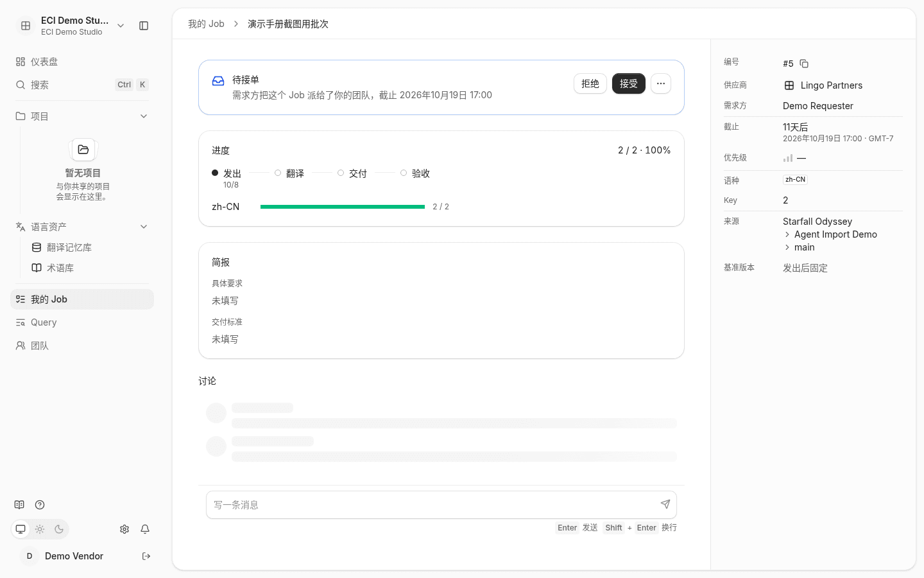
Task: Click the 项目 folder icon
Action: pos(21,116)
